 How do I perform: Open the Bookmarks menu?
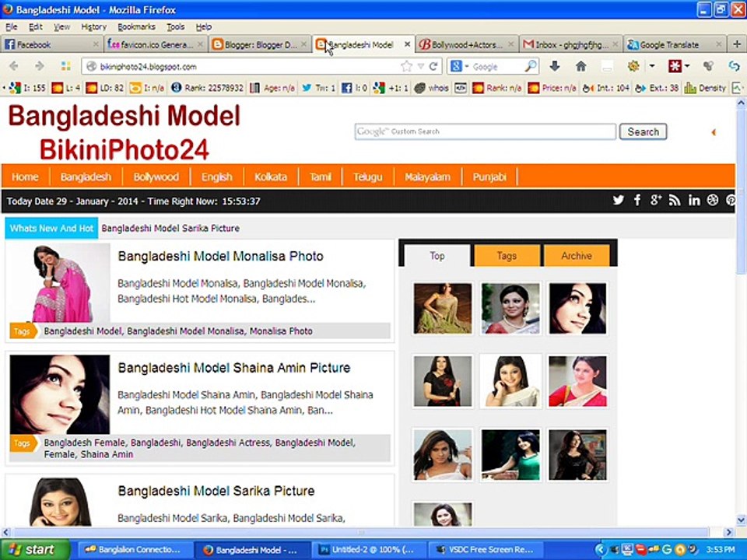click(137, 26)
